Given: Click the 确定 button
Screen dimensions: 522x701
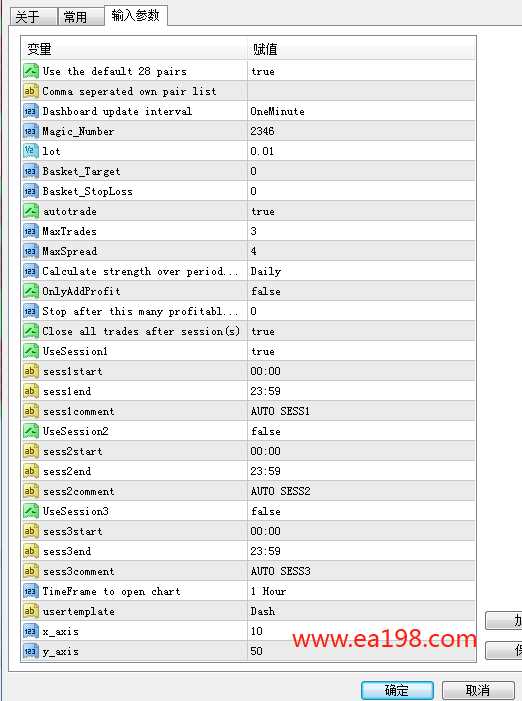Looking at the screenshot, I should coord(397,690).
